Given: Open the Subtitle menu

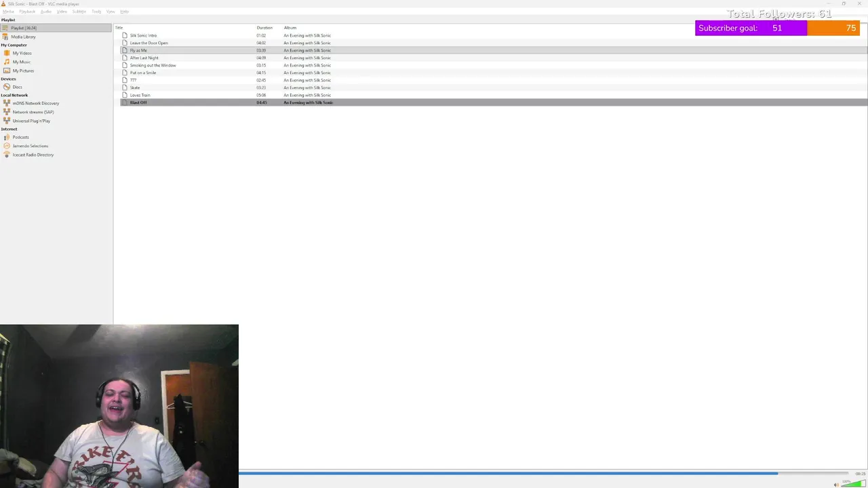Looking at the screenshot, I should pos(79,12).
